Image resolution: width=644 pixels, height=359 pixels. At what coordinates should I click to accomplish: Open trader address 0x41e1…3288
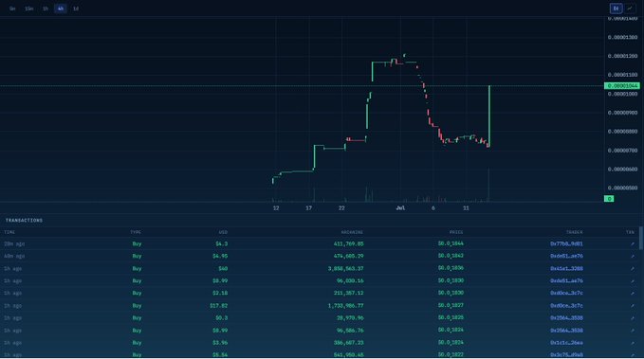pos(566,269)
